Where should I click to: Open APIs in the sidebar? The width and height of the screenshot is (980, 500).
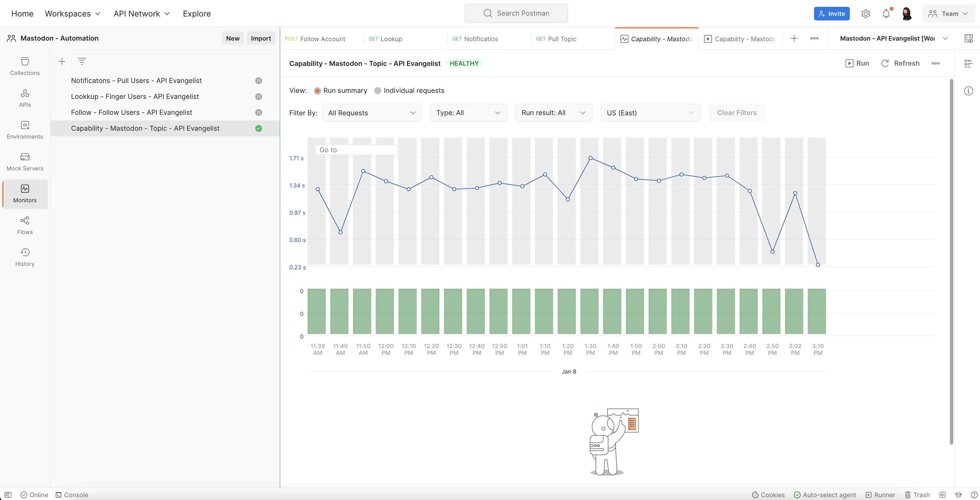(x=25, y=98)
